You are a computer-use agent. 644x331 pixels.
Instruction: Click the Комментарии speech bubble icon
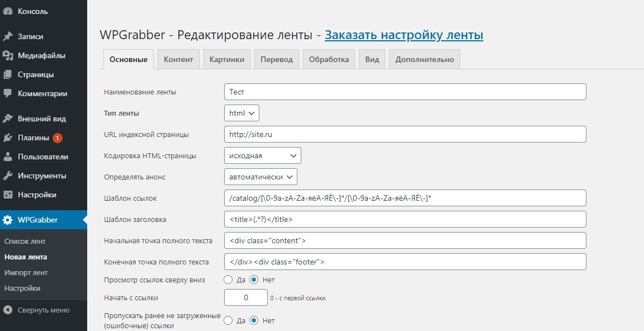click(7, 93)
